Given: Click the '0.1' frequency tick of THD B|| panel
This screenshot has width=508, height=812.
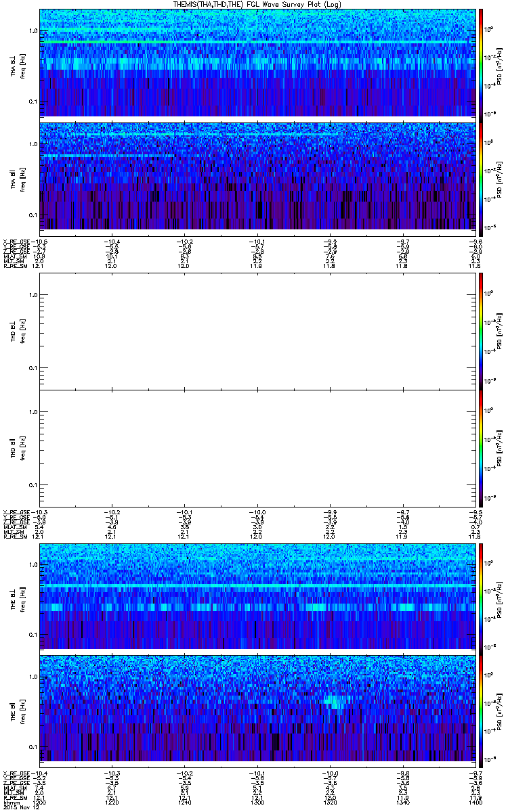Looking at the screenshot, I should point(33,485).
